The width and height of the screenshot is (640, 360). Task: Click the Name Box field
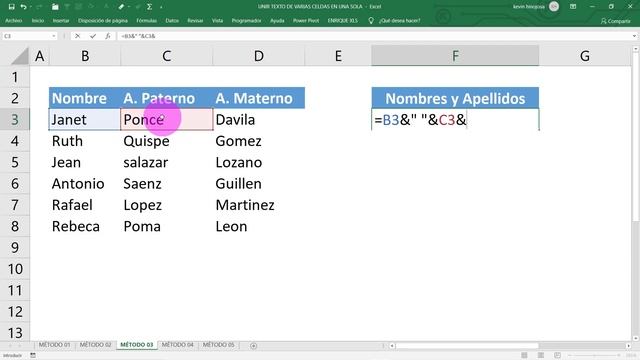coord(26,36)
